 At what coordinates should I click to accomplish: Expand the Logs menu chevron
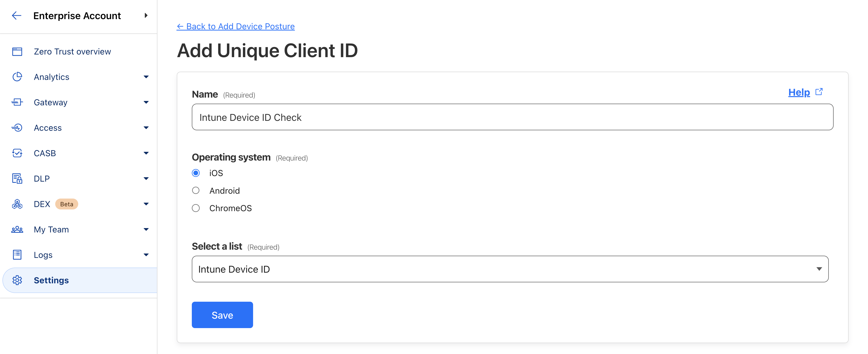pos(146,255)
